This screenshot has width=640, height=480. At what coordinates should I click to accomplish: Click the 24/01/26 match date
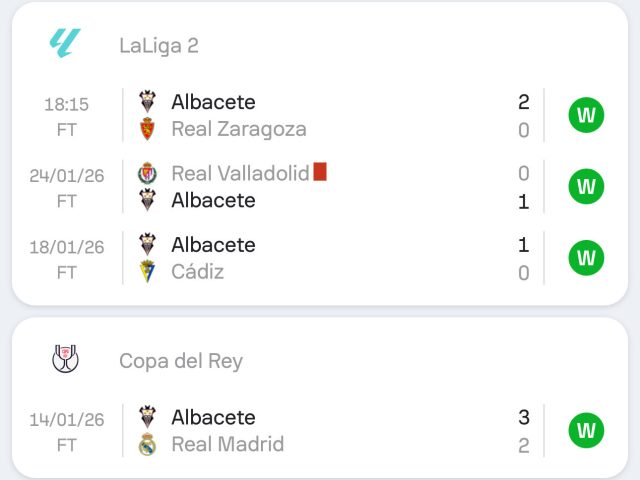[66, 175]
